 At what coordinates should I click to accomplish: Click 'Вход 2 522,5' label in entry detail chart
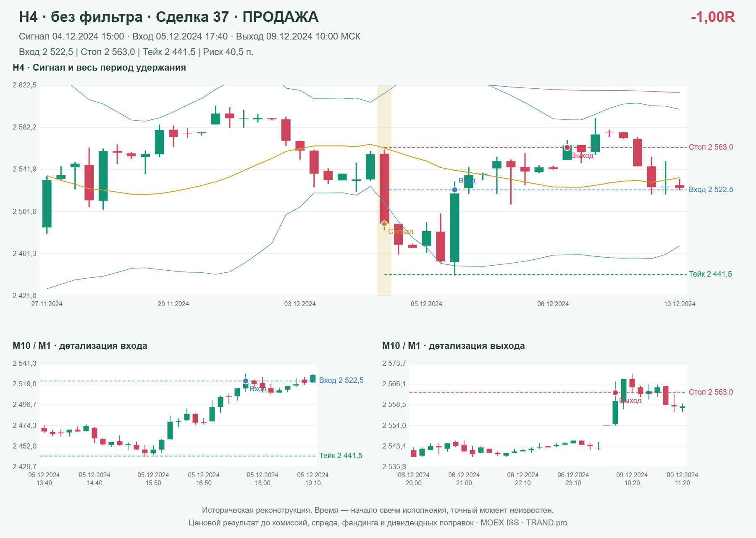341,380
